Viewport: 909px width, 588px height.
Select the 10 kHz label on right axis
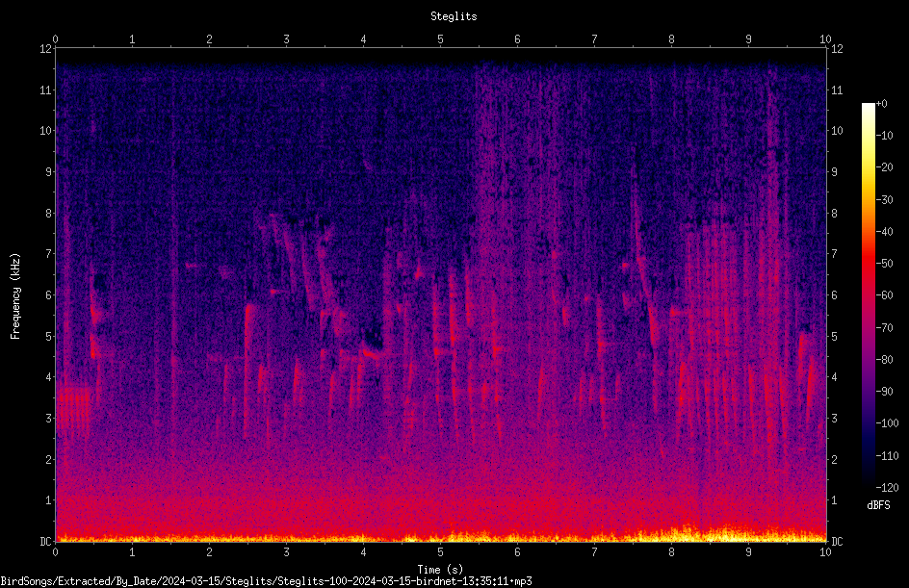[837, 130]
